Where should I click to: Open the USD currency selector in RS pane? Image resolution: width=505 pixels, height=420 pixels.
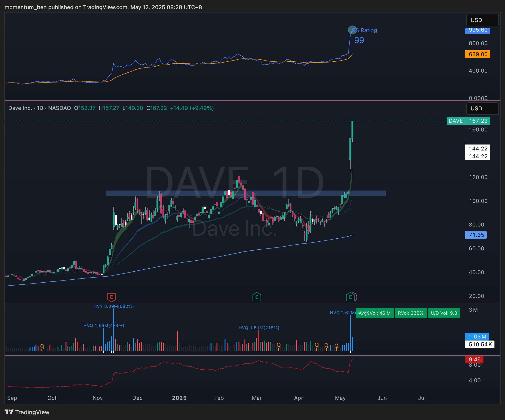tap(482, 20)
